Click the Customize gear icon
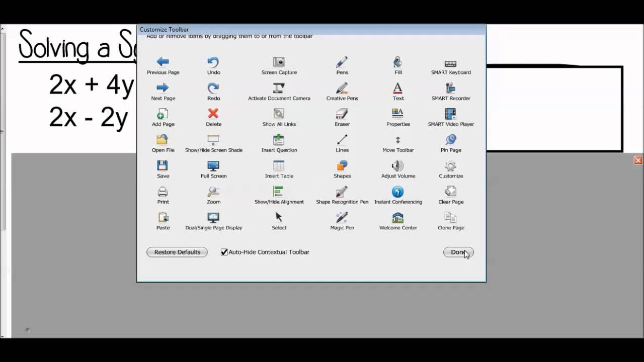Image resolution: width=644 pixels, height=362 pixels. [451, 165]
